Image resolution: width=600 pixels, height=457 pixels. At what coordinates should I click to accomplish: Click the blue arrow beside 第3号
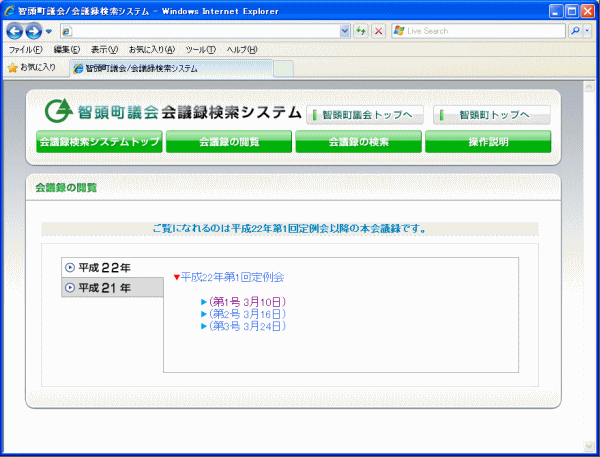pyautogui.click(x=204, y=326)
